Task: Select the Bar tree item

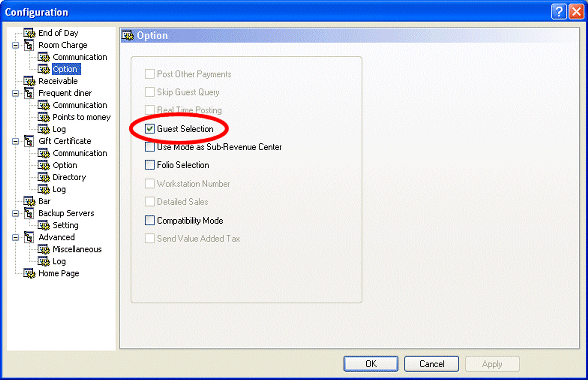Action: pos(44,201)
